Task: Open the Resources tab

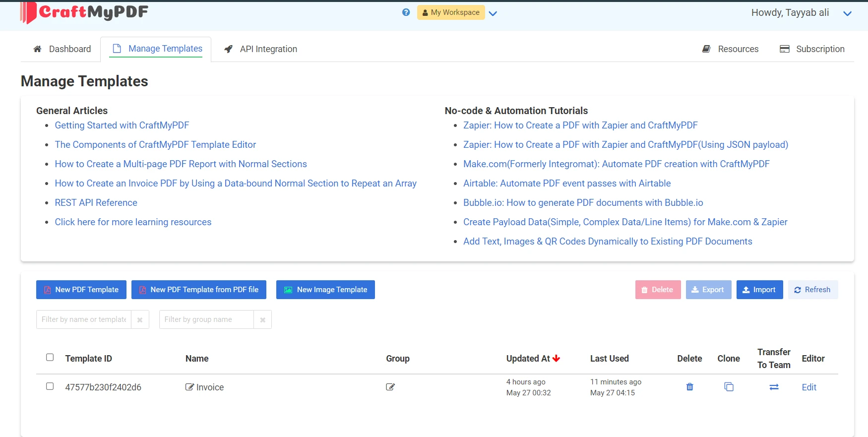Action: click(731, 49)
